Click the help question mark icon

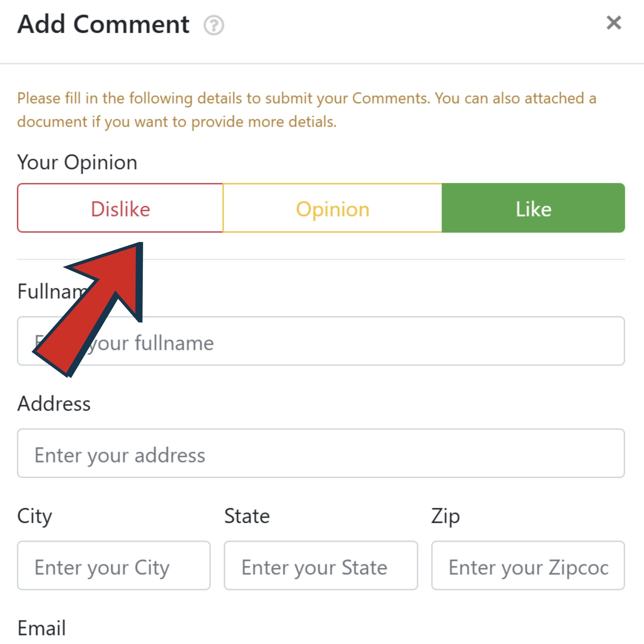coord(214,25)
